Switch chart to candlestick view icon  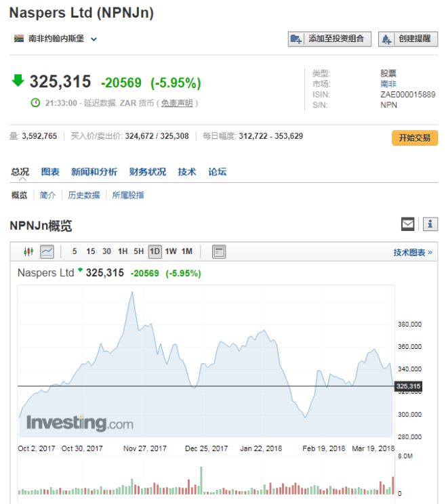click(x=28, y=251)
